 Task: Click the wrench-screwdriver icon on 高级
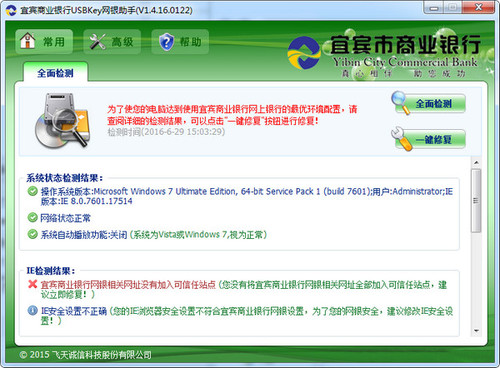point(97,42)
